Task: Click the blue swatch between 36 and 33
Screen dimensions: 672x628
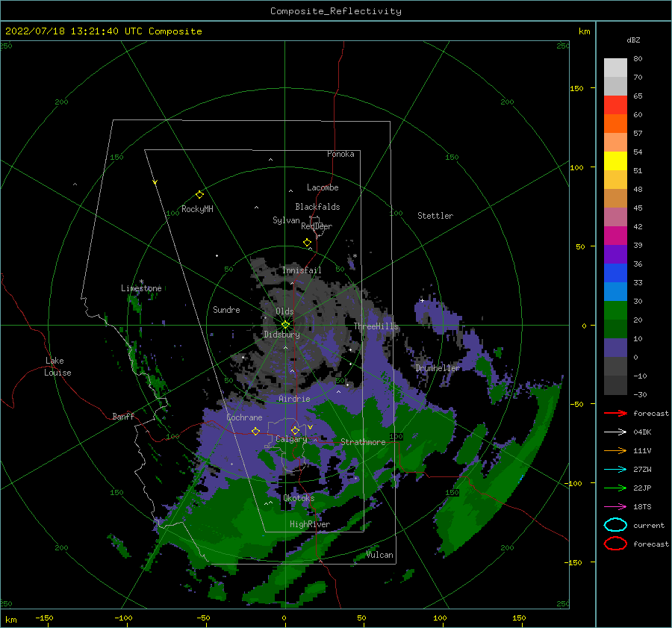Action: click(615, 273)
